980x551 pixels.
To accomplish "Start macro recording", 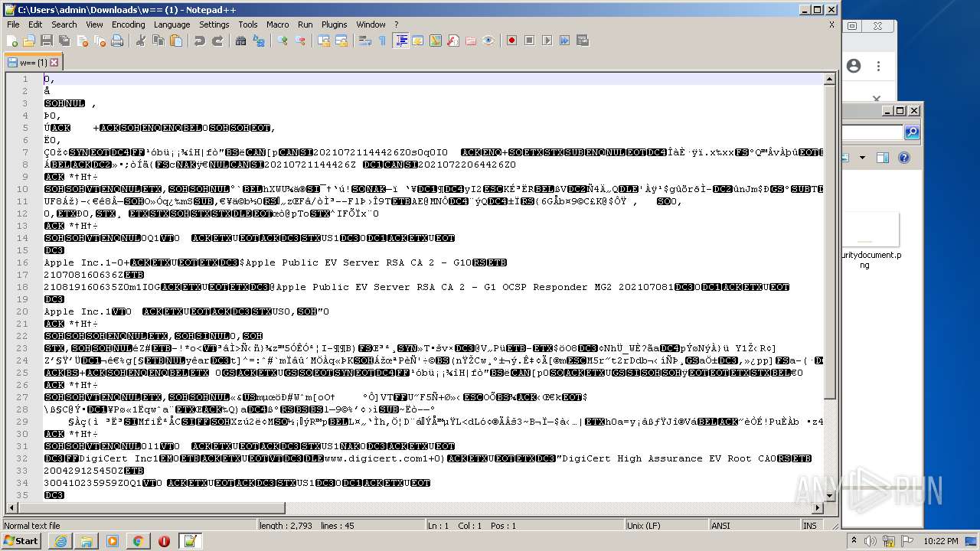I will pyautogui.click(x=512, y=41).
